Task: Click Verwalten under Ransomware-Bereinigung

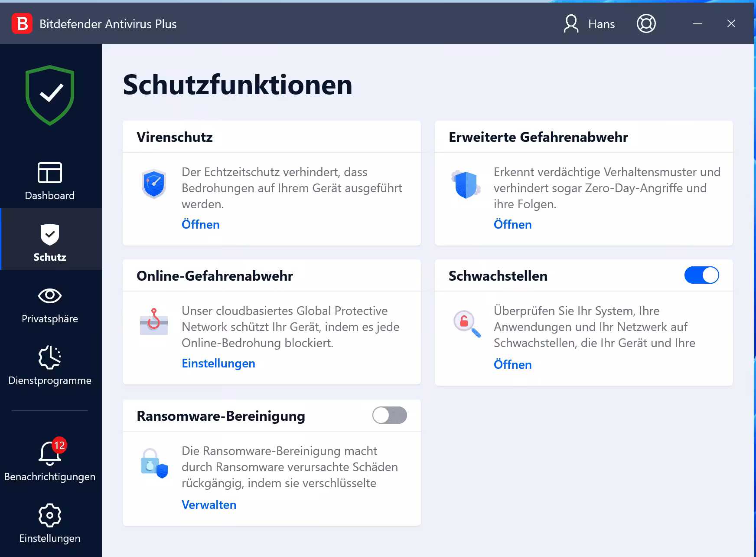Action: tap(209, 505)
